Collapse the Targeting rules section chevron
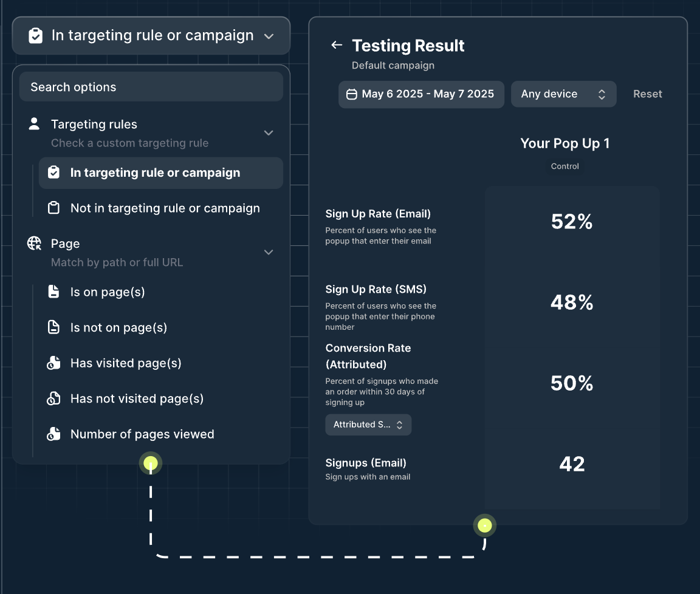 269,133
